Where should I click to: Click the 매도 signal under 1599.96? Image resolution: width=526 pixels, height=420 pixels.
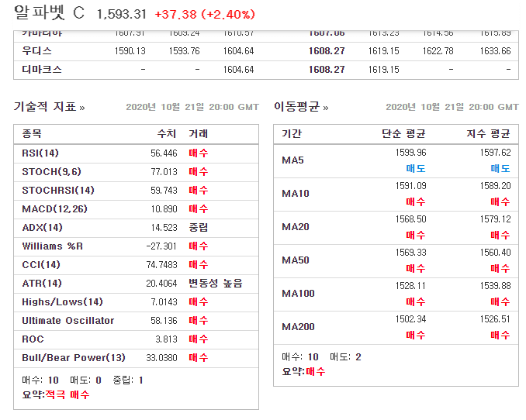(x=416, y=168)
